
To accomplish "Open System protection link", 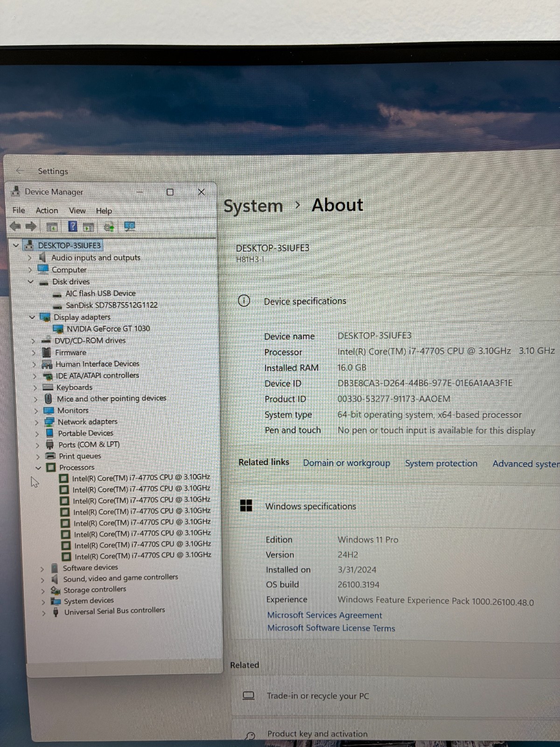I will (441, 463).
